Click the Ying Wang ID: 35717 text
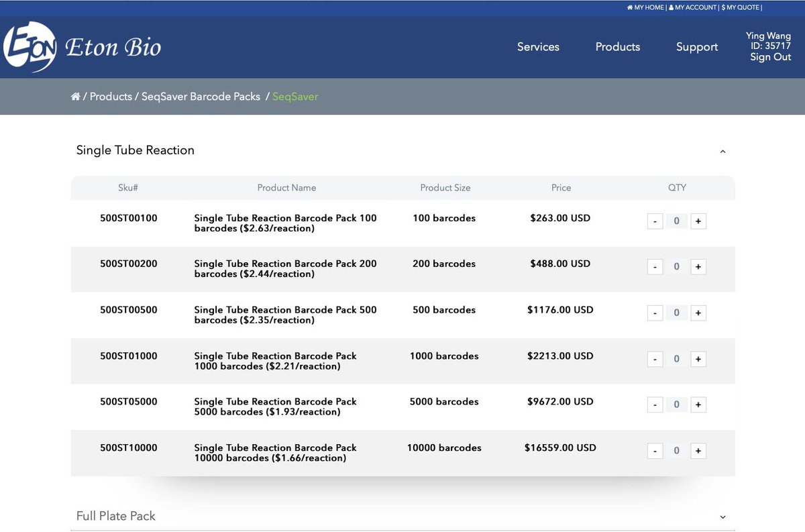Image resolution: width=805 pixels, height=532 pixels. [x=768, y=41]
